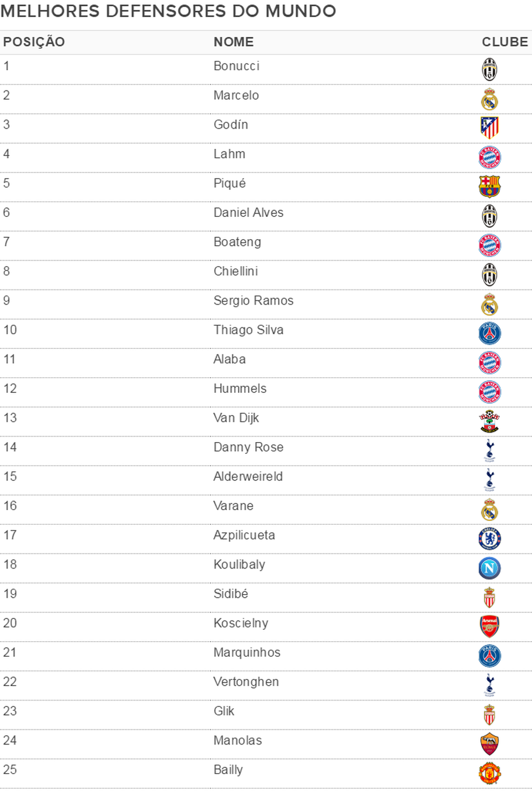Screen dimensions: 532x811
Task: Click the NOME column header
Action: point(234,42)
